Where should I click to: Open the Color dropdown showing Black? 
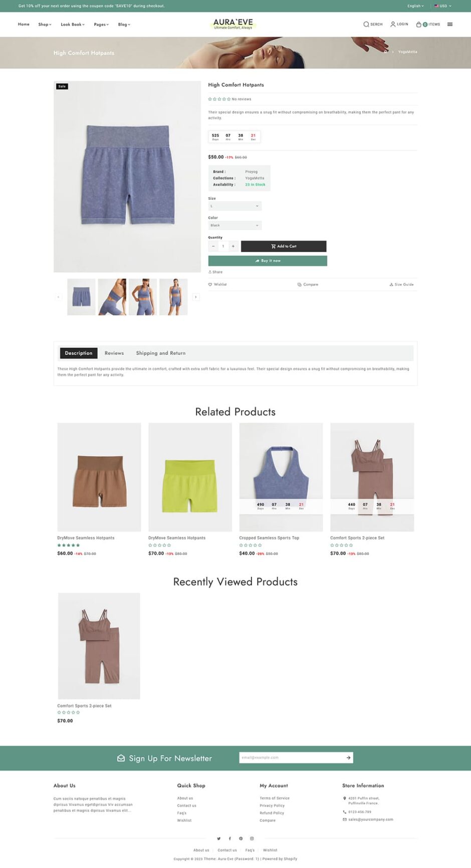point(234,226)
